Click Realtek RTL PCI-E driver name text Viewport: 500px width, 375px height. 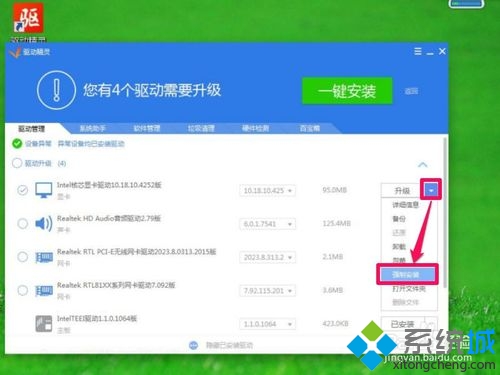click(136, 252)
